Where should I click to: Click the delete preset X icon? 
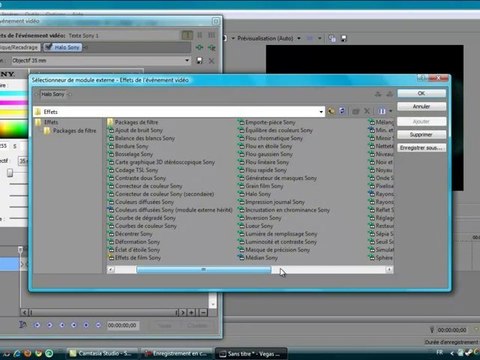pos(211,61)
